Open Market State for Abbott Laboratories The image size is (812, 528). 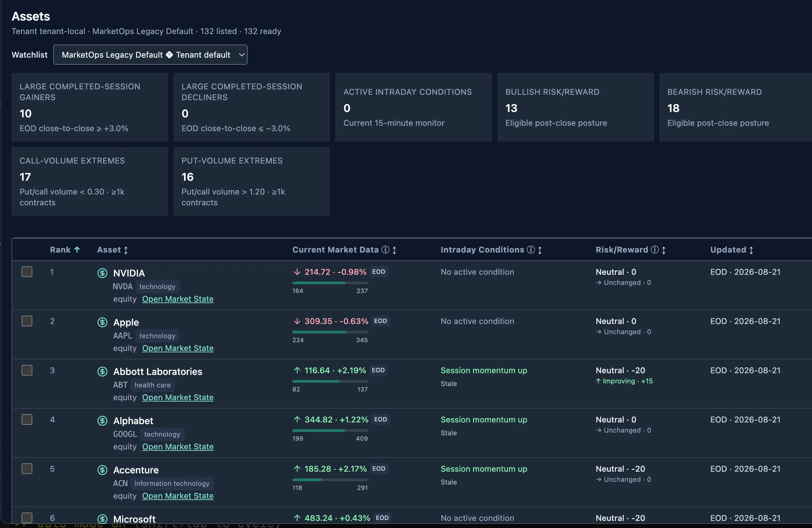178,397
